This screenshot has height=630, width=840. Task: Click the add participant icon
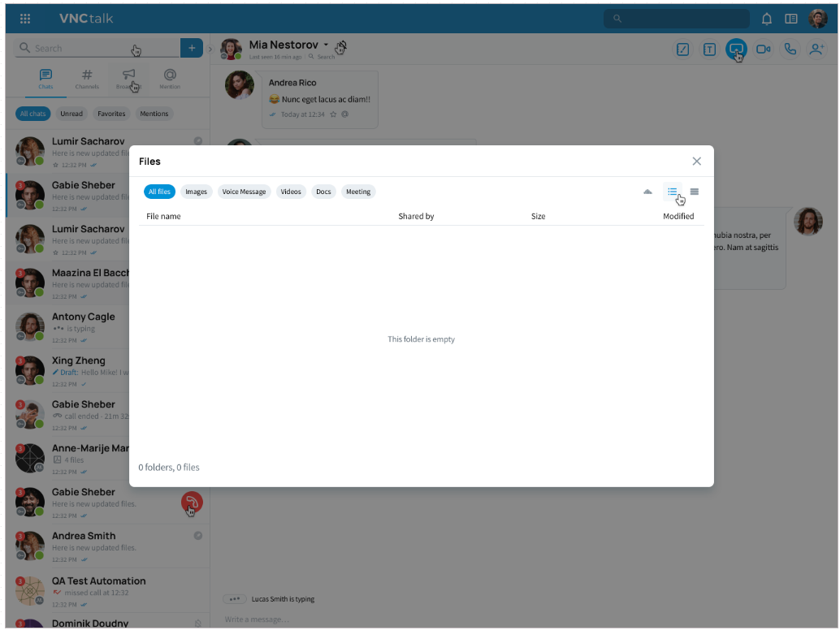pos(816,50)
